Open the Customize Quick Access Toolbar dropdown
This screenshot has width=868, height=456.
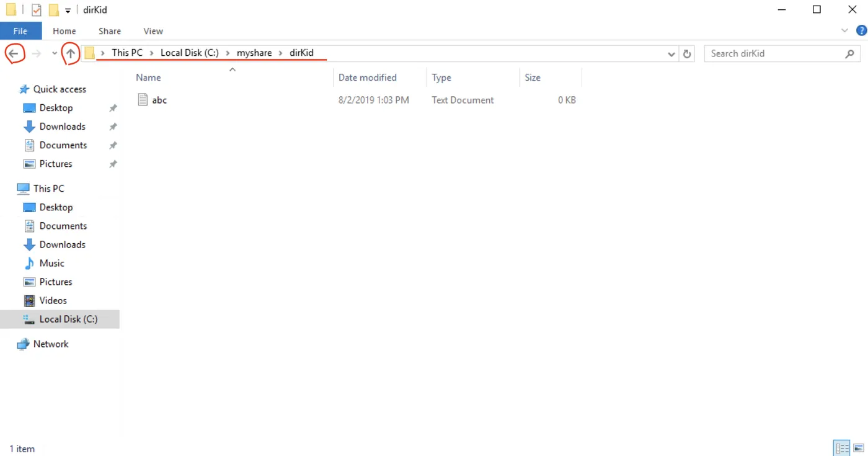click(x=68, y=11)
